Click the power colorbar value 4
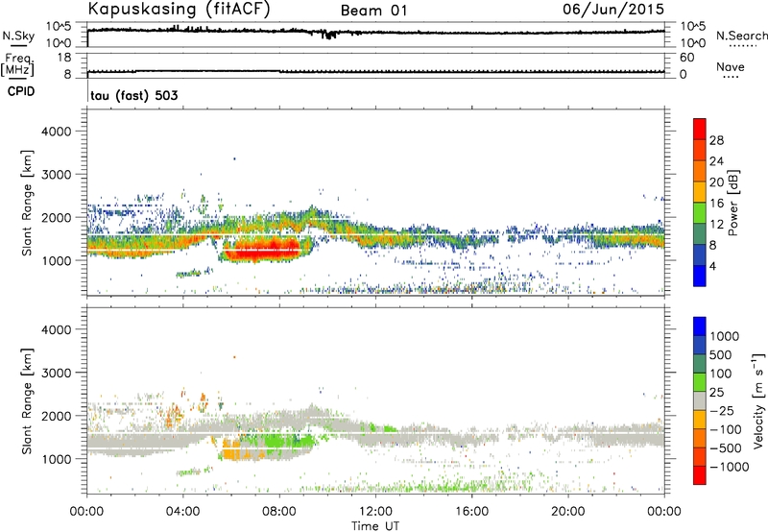Image resolution: width=768 pixels, height=532 pixels. coord(713,267)
